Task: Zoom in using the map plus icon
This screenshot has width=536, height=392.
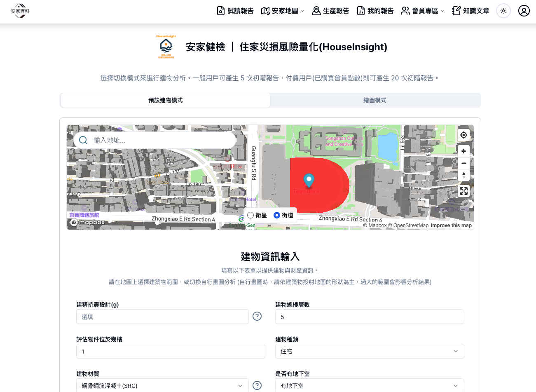Action: pyautogui.click(x=463, y=151)
